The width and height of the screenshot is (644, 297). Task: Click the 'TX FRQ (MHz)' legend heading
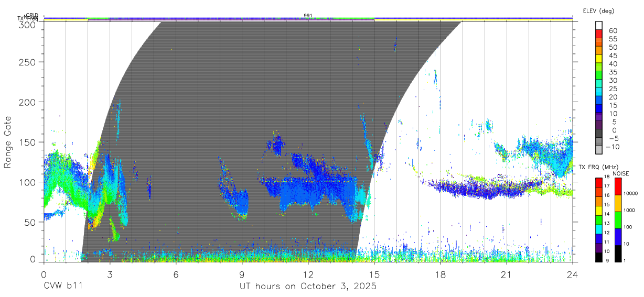coord(597,167)
